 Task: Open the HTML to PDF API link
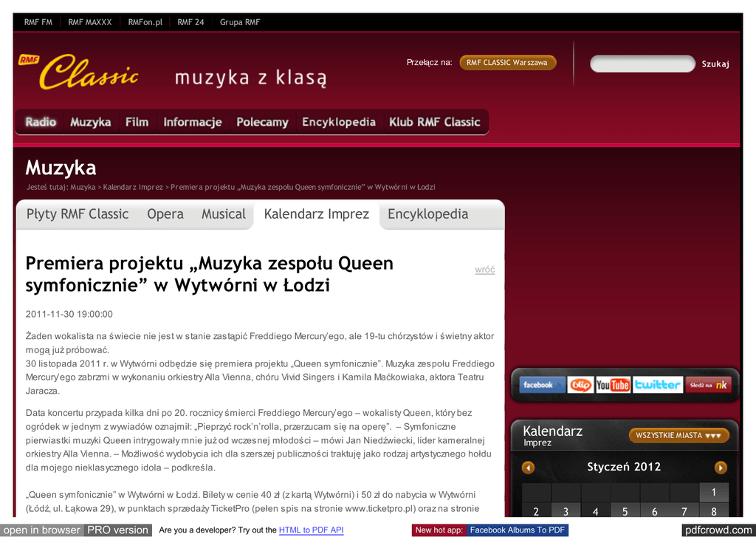(x=311, y=530)
